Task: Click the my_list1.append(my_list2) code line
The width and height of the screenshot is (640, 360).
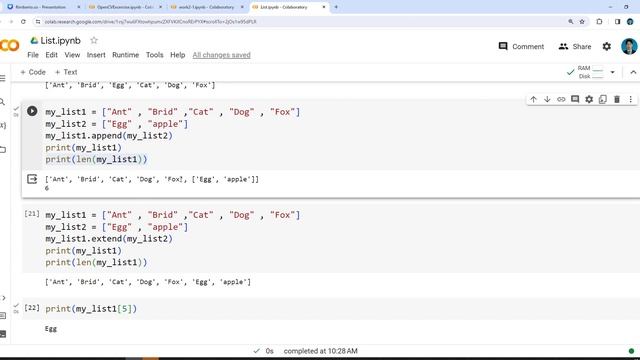Action: tap(109, 136)
